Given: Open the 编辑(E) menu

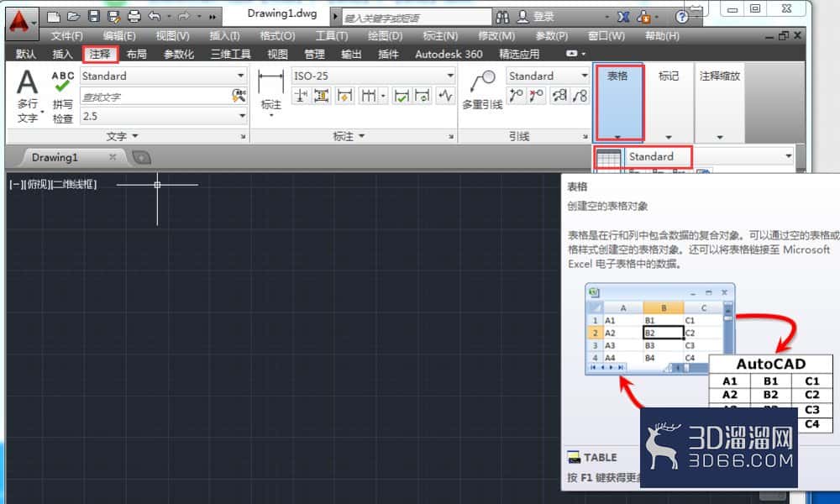Looking at the screenshot, I should click(x=119, y=36).
